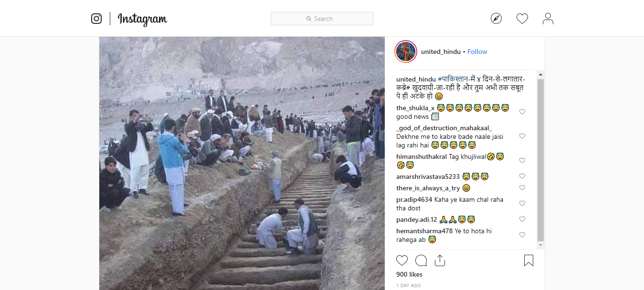
Task: Share the post with the share icon
Action: (x=440, y=260)
